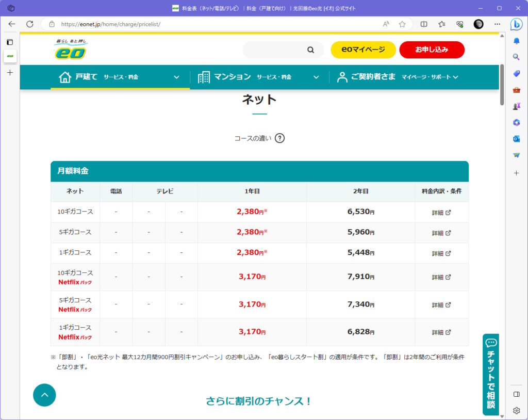The image size is (528, 420).
Task: Click the page vertical scrollbar thumb
Action: tap(502, 85)
